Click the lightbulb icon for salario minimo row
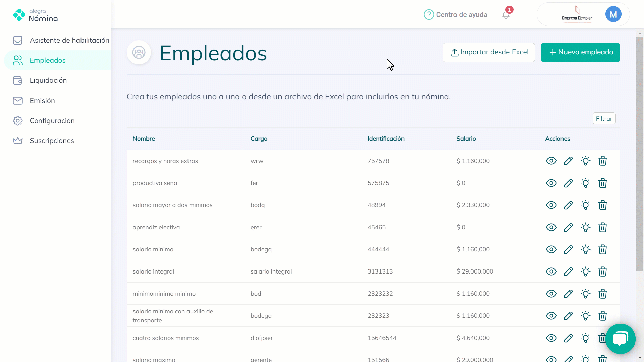 click(586, 249)
